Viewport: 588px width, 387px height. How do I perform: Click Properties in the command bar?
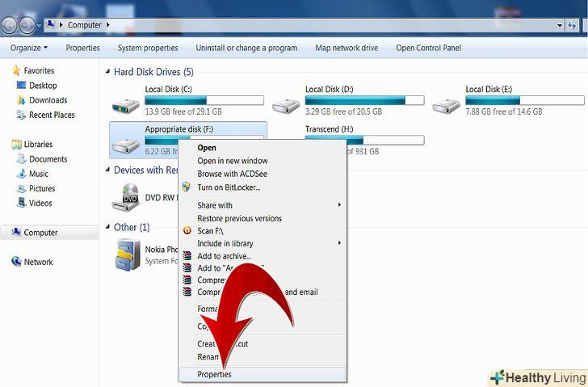[83, 48]
